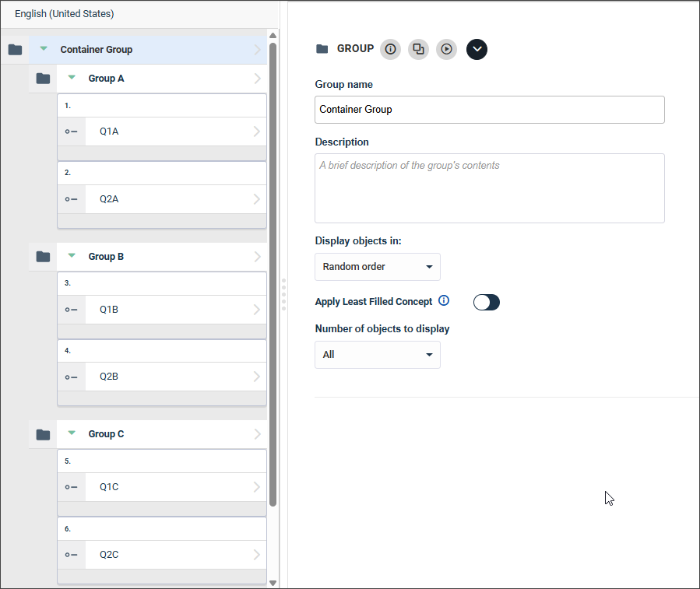Click the Description text area
The image size is (700, 589).
coord(489,188)
